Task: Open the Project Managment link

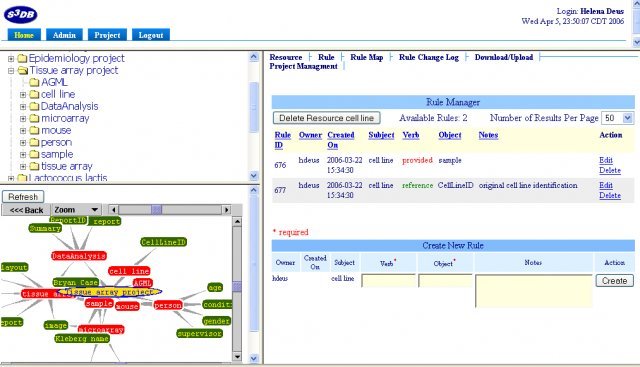Action: [303, 66]
